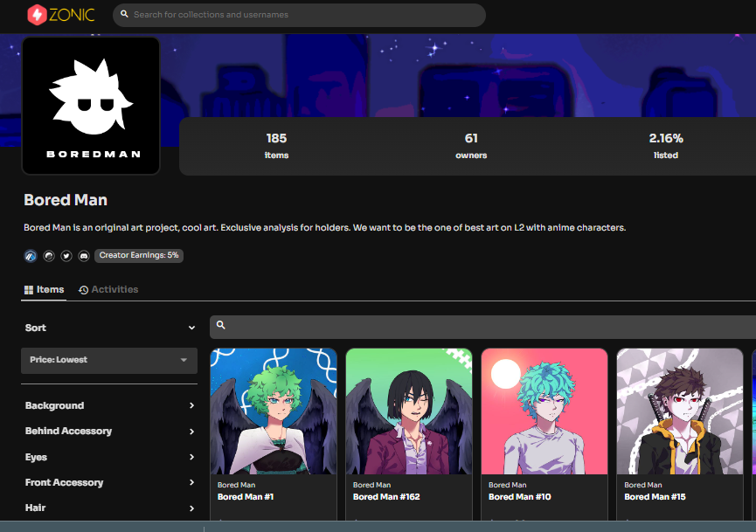Screen dimensions: 756x532
Task: Expand the Hair filter
Action: (x=109, y=508)
